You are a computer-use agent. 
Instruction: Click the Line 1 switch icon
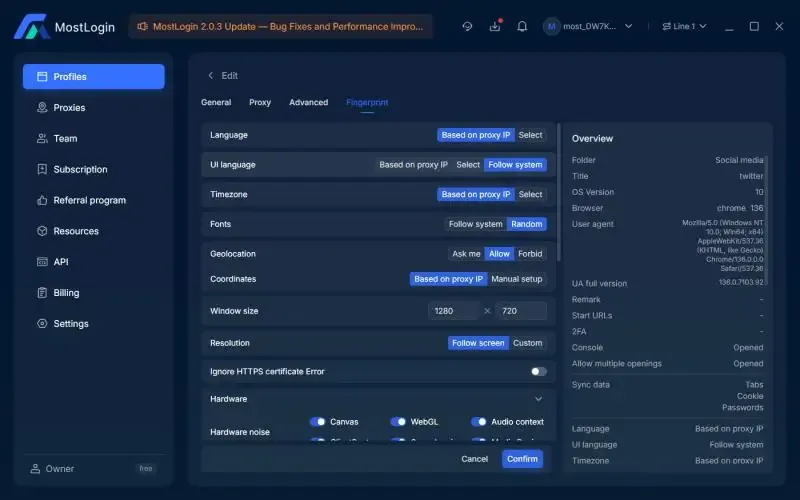tap(666, 26)
